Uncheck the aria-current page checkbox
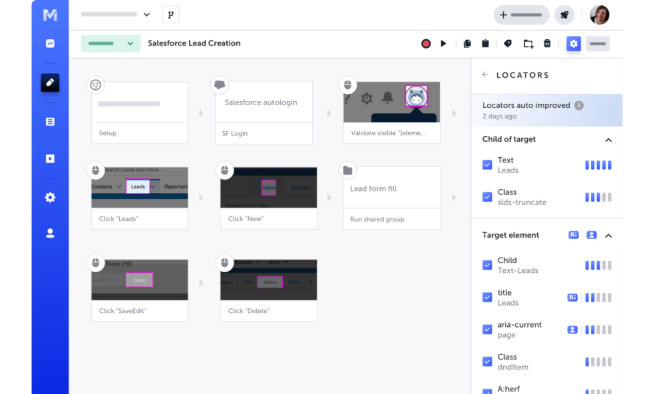The image size is (650, 394). [x=488, y=330]
